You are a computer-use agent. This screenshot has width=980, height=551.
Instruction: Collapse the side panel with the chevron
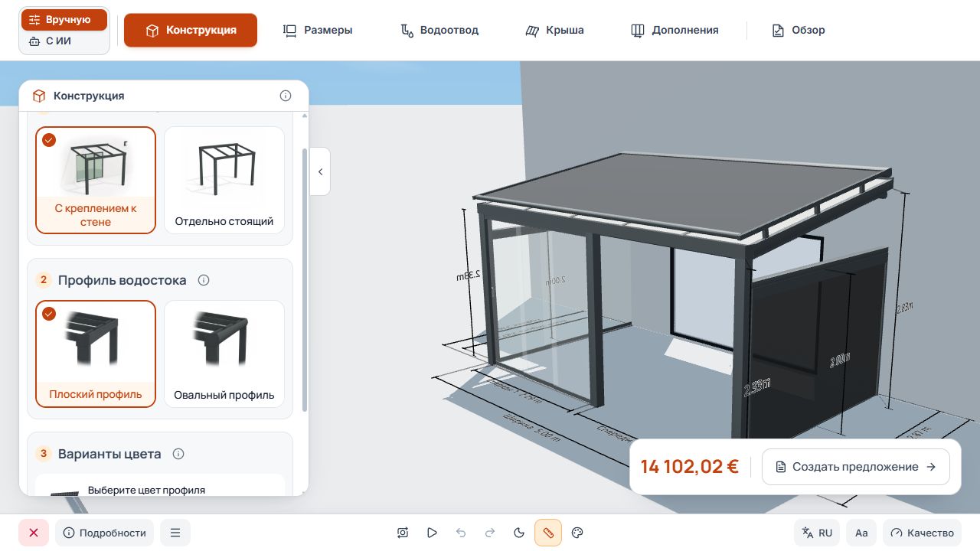[x=320, y=171]
